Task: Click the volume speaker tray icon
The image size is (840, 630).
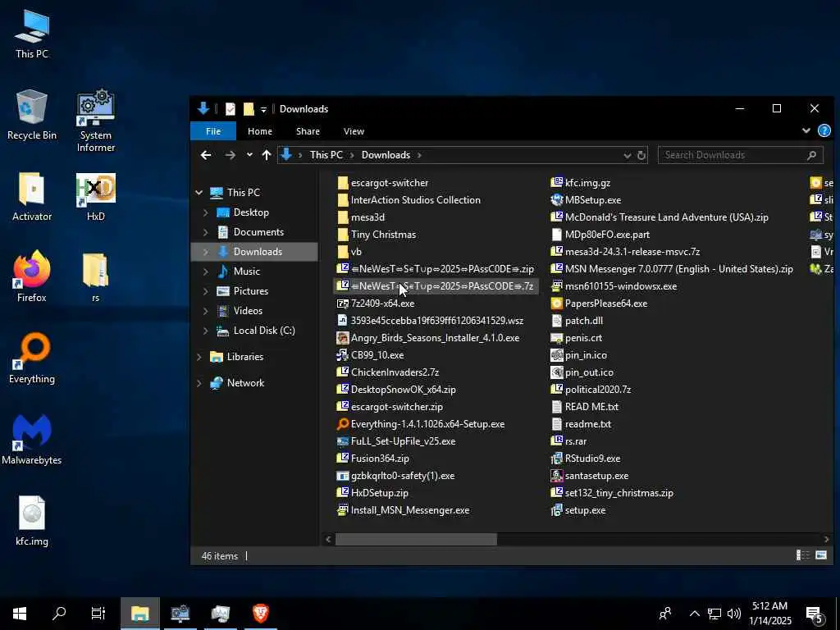Action: [734, 614]
